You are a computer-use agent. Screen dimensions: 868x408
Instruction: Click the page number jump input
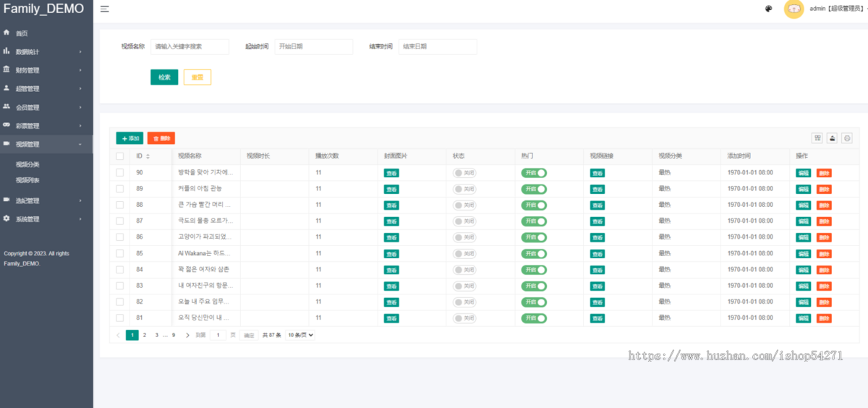218,336
